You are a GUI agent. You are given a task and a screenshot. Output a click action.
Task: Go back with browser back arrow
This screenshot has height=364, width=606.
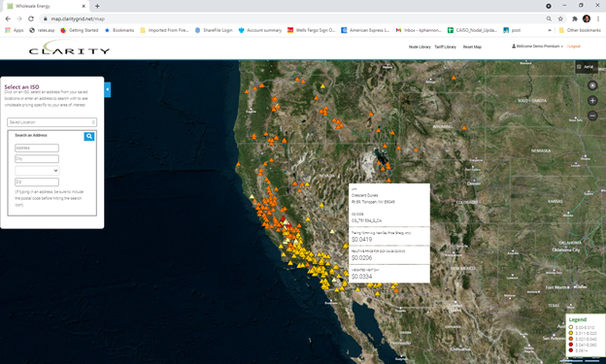coord(8,18)
